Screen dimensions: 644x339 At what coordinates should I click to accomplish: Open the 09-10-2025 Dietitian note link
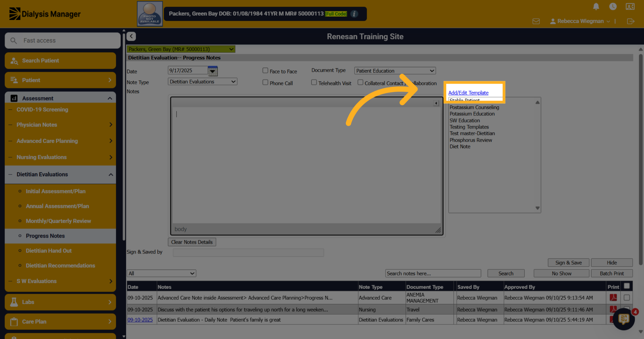[x=140, y=320]
